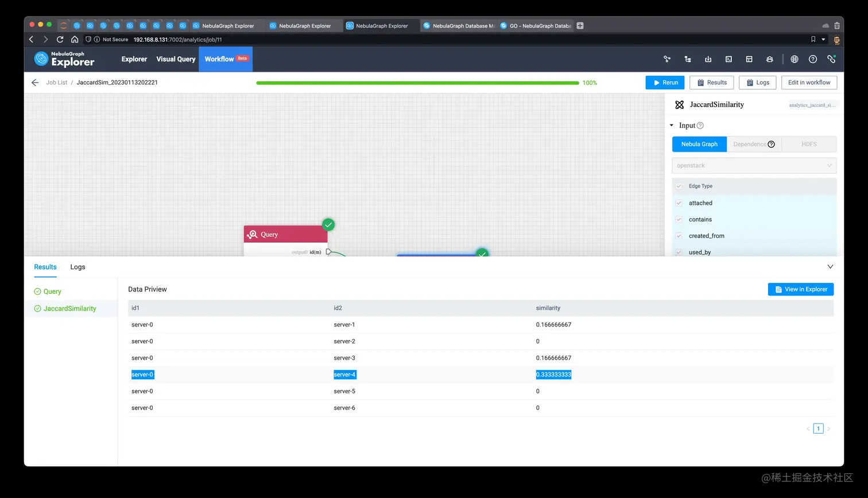Open the users management icon
This screenshot has width=868, height=498.
click(770, 59)
